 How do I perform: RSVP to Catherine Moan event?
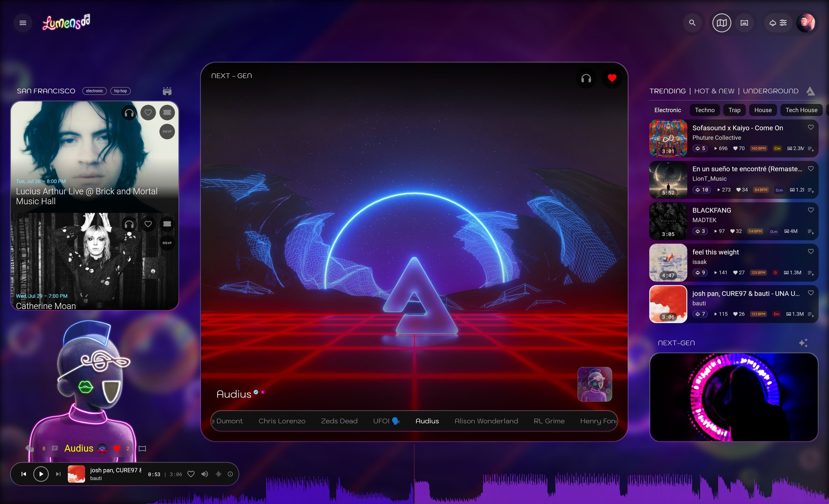[x=167, y=243]
